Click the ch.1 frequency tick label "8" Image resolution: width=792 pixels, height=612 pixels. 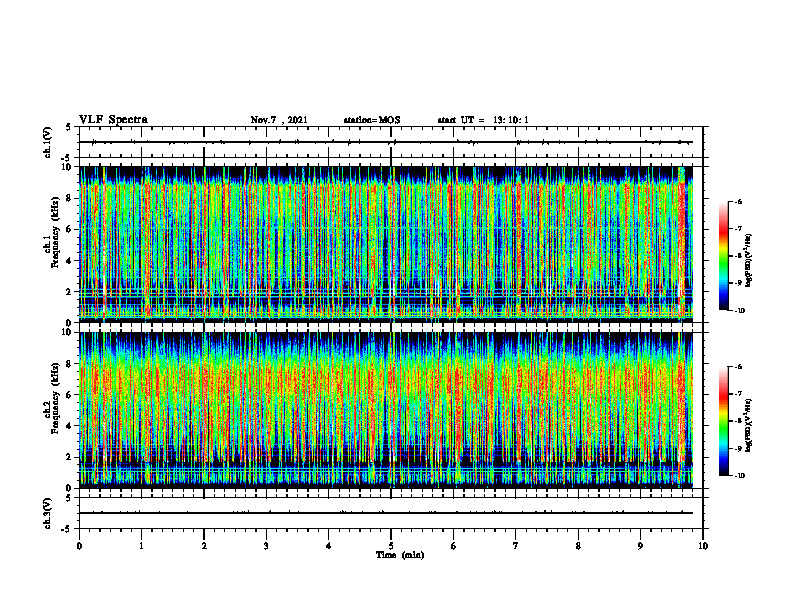[69, 198]
